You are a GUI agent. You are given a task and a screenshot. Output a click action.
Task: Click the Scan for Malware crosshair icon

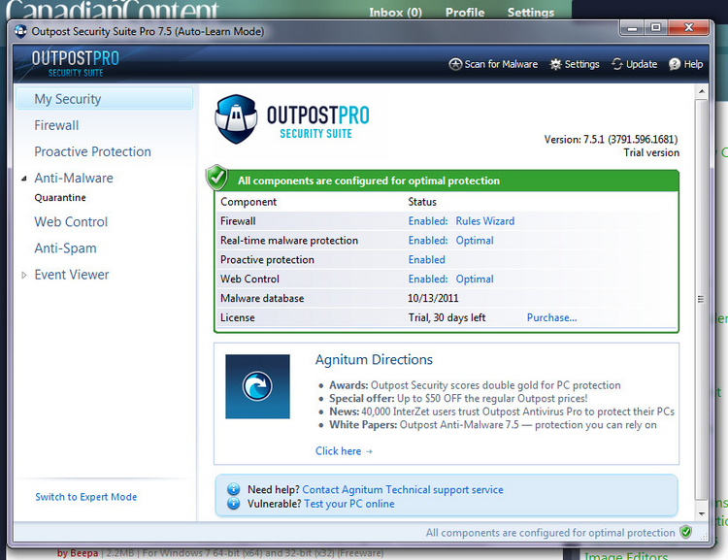click(x=455, y=64)
